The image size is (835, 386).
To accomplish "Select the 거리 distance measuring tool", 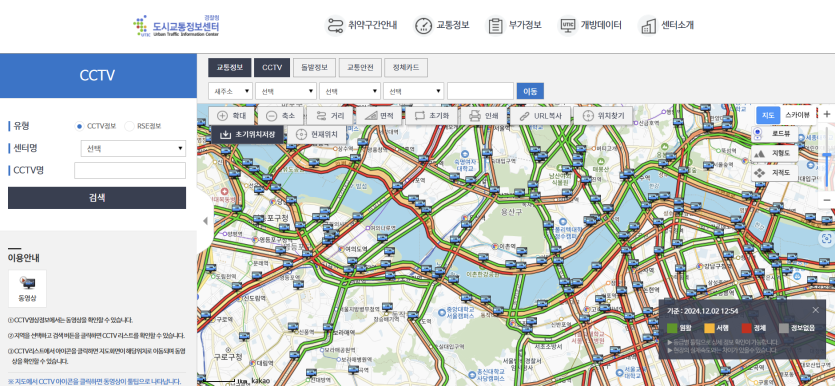I will coord(330,116).
